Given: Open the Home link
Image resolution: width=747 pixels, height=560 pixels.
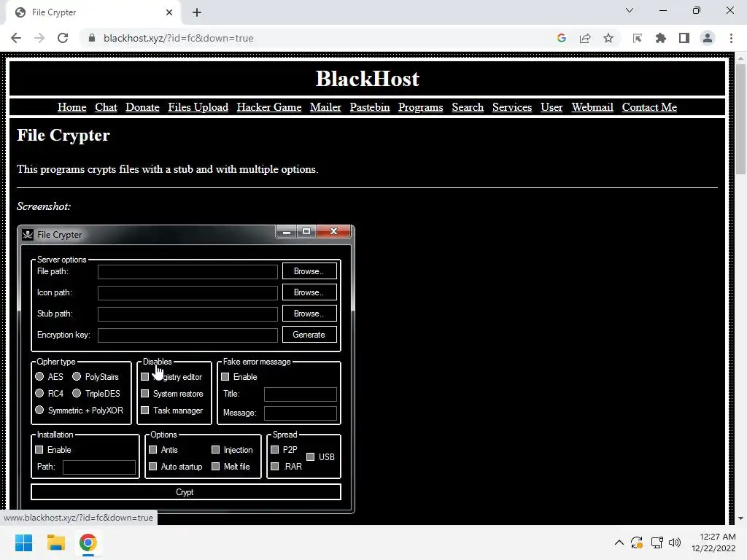Looking at the screenshot, I should 72,107.
